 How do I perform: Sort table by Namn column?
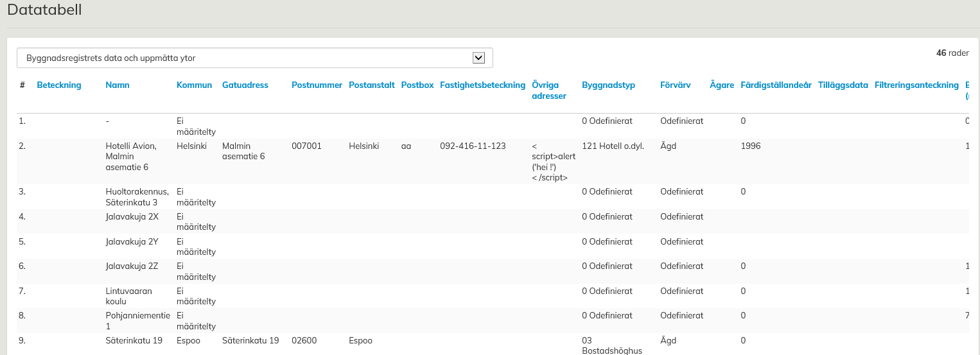pyautogui.click(x=117, y=85)
